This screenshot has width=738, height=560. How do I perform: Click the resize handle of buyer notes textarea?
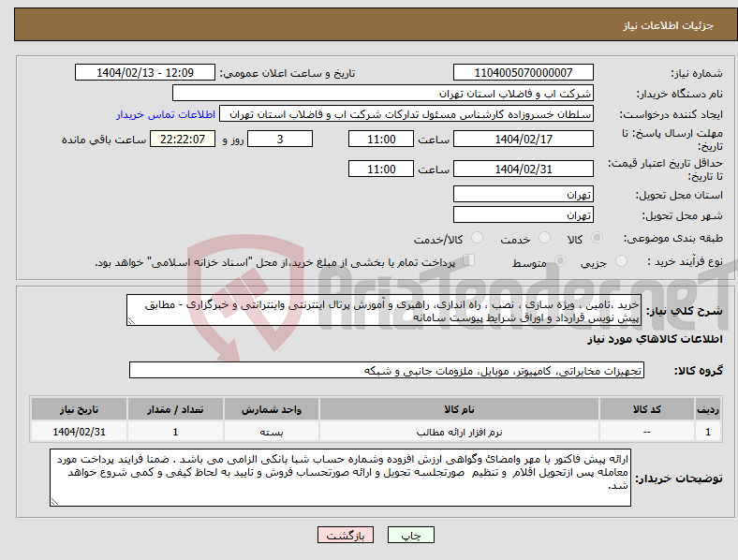tap(54, 502)
